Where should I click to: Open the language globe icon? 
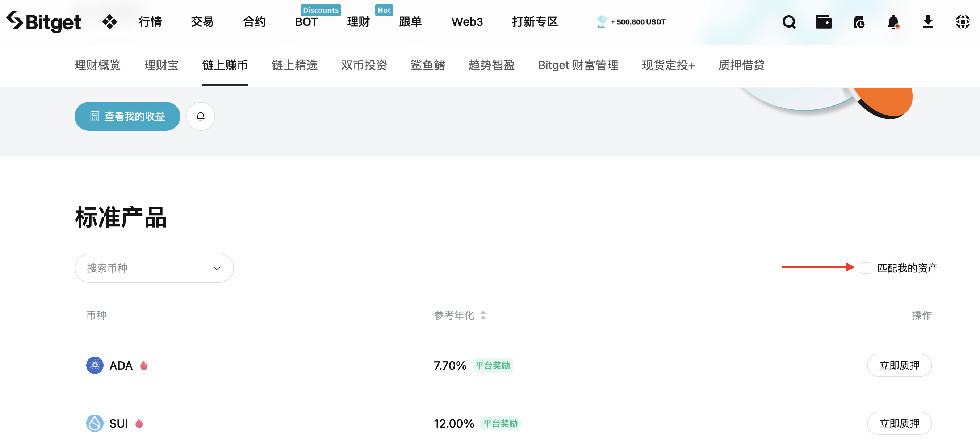coord(963,22)
